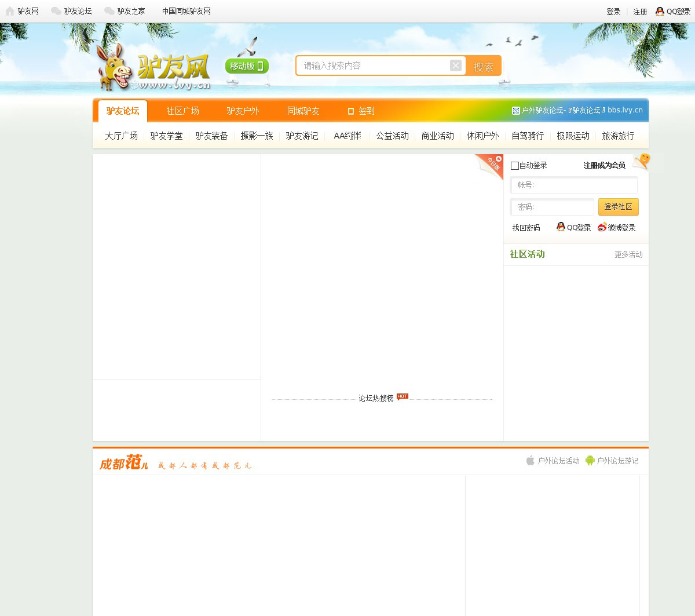The image size is (695, 616).
Task: Open the 找回密码 link
Action: point(526,228)
